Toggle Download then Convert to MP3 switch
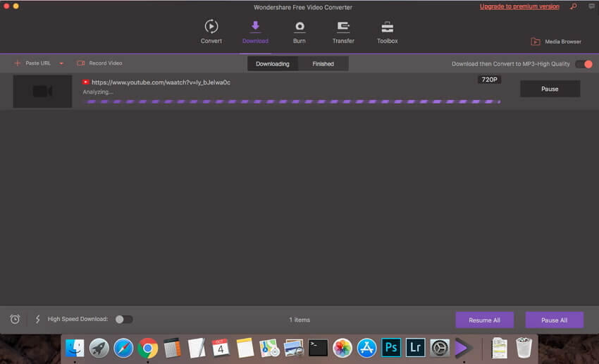 pos(583,64)
